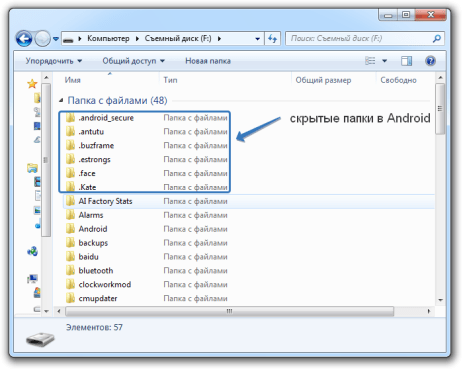Open the recent pages dropdown arrow
Screen dimensions: 463x370
pos(56,39)
